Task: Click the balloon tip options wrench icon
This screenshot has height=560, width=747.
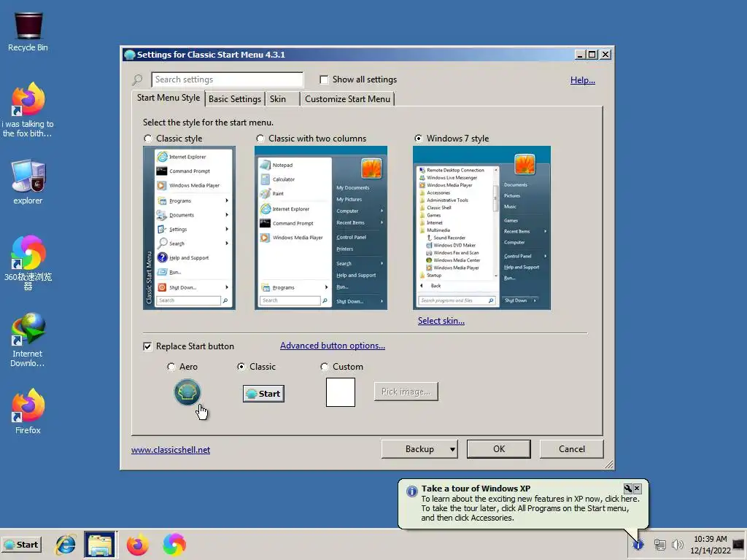Action: [x=628, y=489]
